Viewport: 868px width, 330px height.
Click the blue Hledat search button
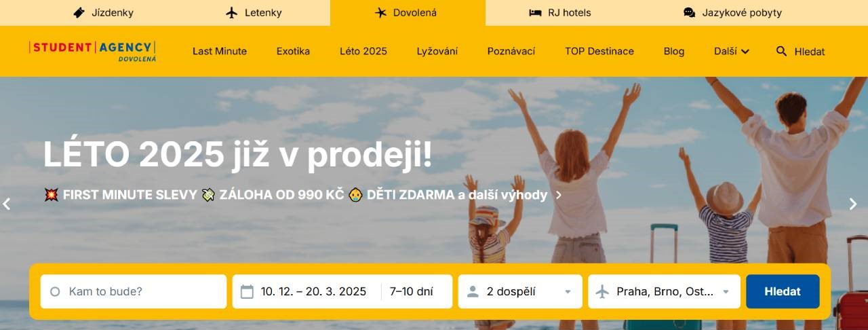pos(783,291)
